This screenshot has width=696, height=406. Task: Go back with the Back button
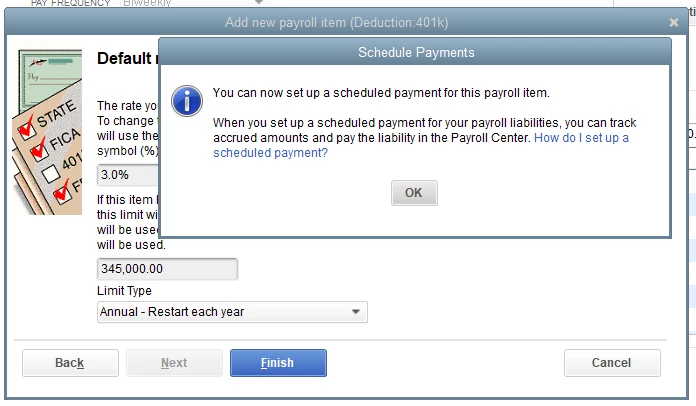(x=70, y=363)
